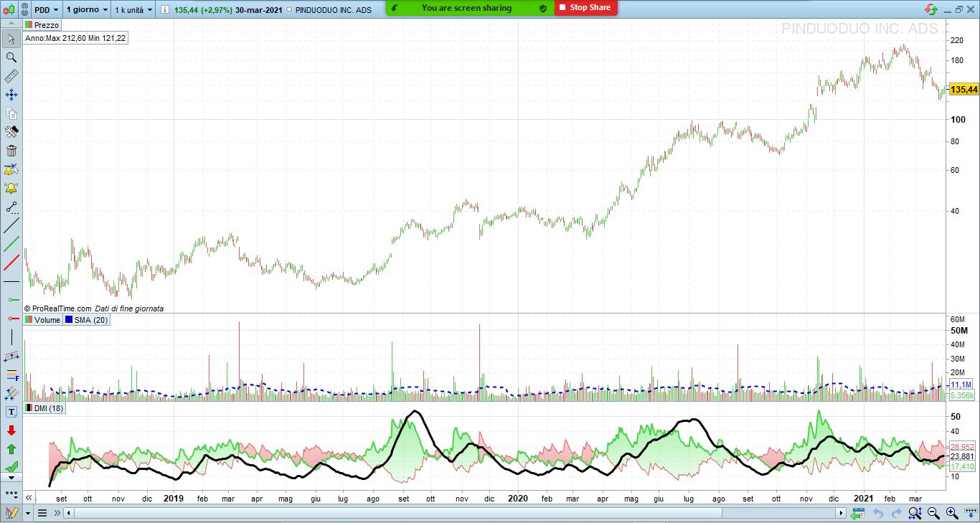Select the red trend line tool
The width and height of the screenshot is (980, 523).
(x=11, y=263)
